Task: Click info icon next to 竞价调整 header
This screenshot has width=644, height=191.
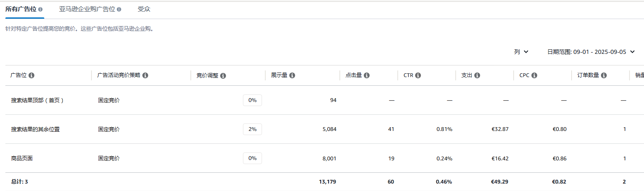Action: coord(223,75)
